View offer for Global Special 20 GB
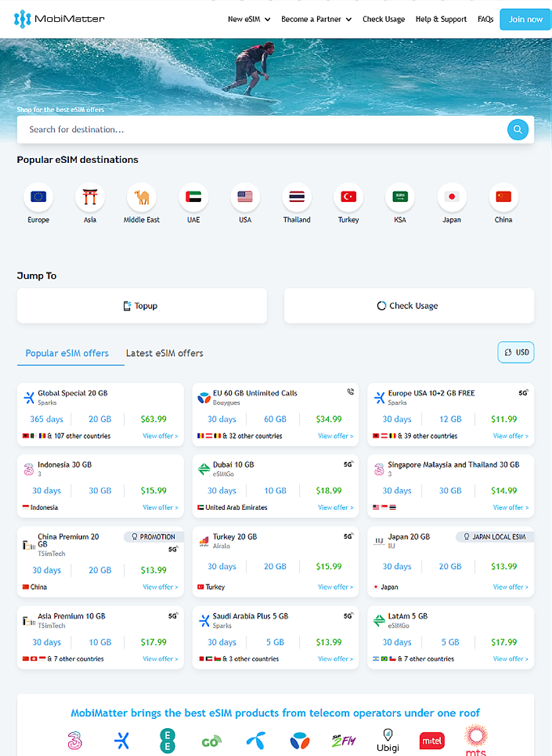Screen dimensions: 552x756 pyautogui.click(x=160, y=436)
